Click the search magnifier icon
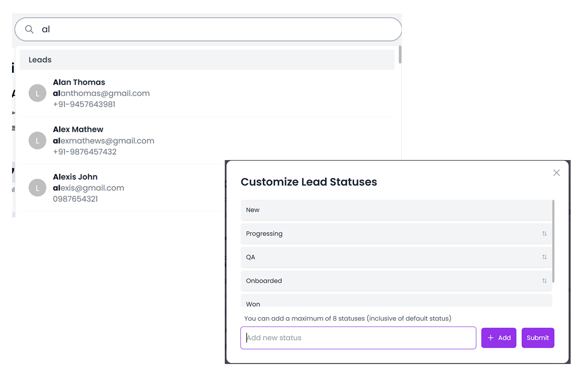 (29, 29)
